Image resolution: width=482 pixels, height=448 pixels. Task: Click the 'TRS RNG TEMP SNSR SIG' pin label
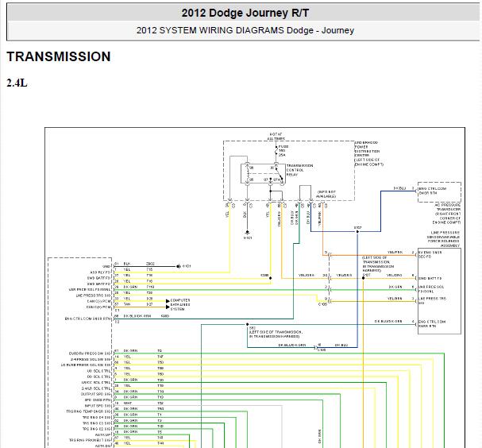[x=88, y=411]
